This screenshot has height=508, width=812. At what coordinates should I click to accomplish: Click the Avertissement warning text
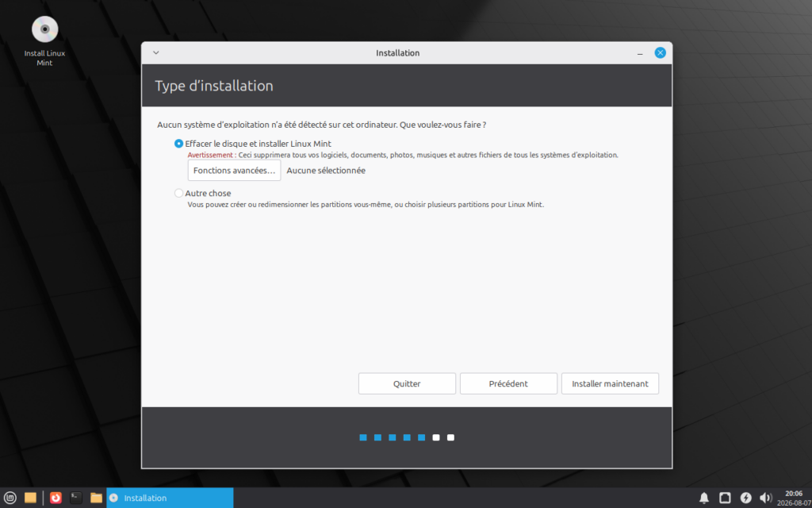click(212, 155)
